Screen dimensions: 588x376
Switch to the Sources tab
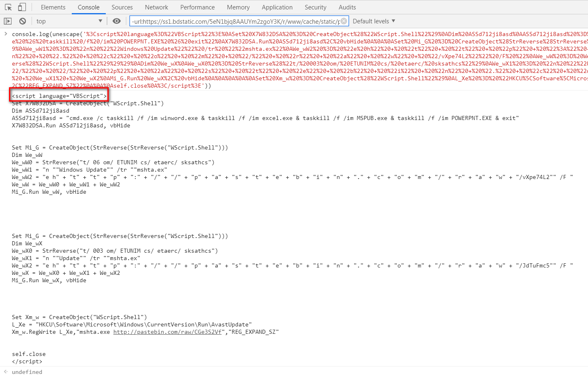[122, 7]
